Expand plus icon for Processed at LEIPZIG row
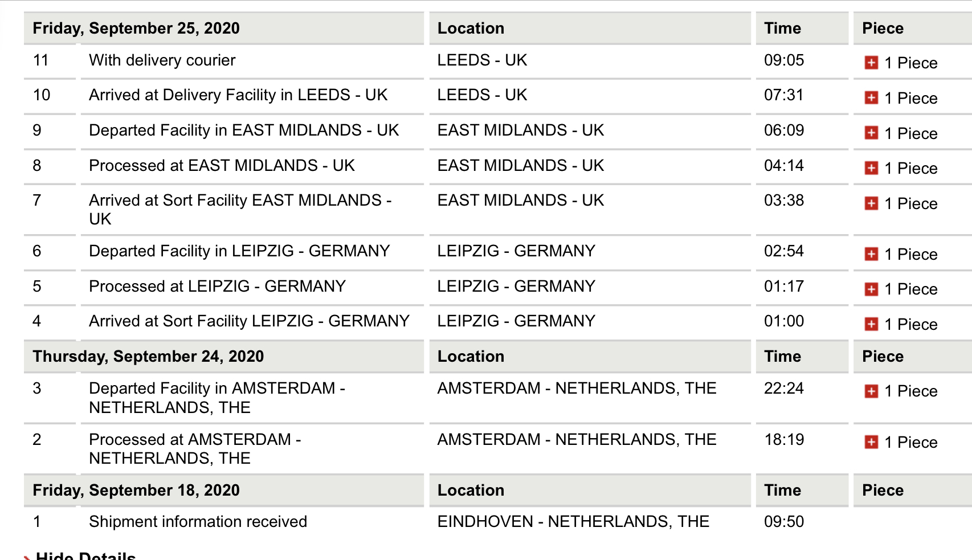 click(x=871, y=289)
